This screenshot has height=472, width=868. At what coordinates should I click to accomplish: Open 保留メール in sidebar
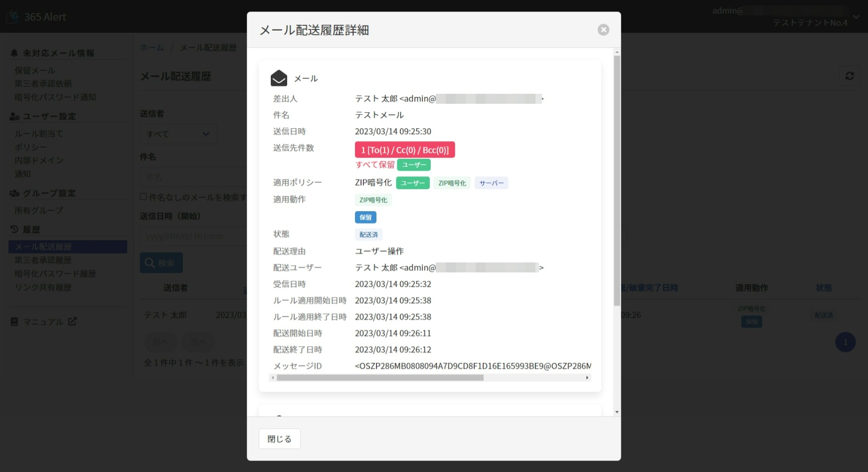point(35,70)
